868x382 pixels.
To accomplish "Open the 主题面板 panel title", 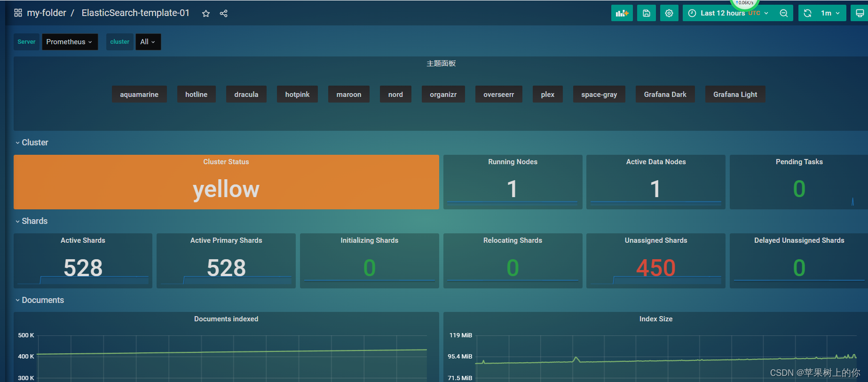I will [441, 64].
